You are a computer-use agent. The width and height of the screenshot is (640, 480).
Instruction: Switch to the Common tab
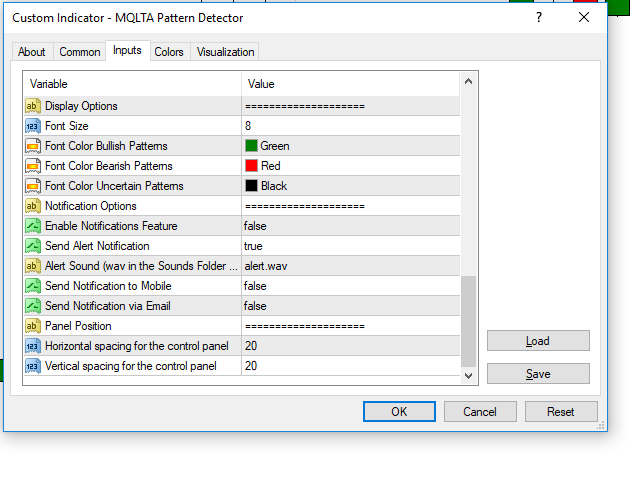tap(80, 52)
